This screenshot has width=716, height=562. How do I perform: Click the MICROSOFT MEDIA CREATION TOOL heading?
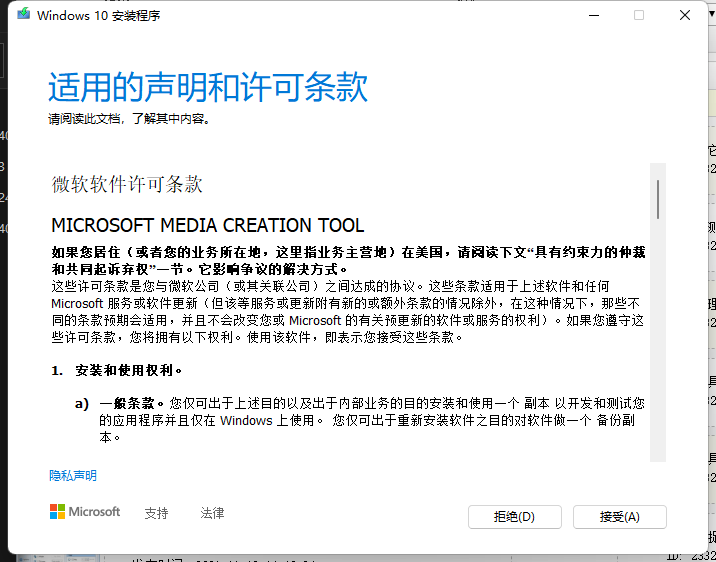pos(207,225)
